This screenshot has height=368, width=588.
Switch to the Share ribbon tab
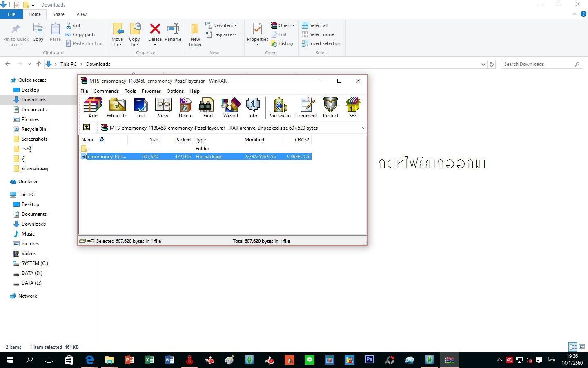[x=58, y=14]
